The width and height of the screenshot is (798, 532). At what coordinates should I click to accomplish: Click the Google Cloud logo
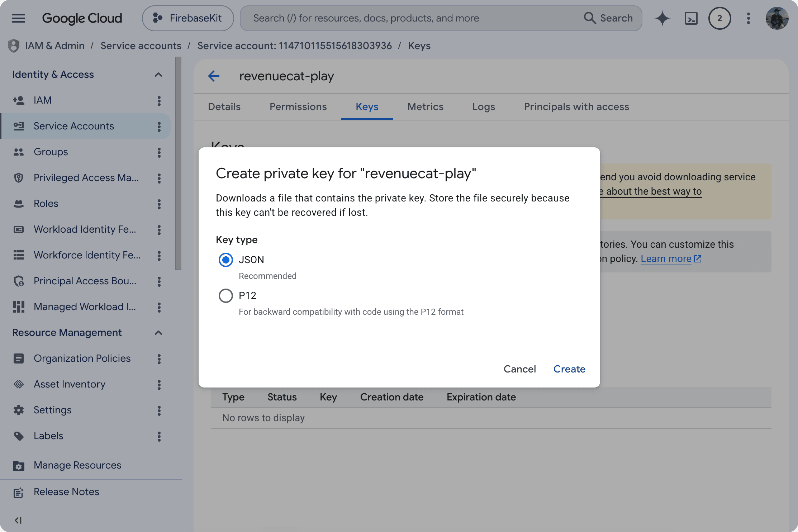click(82, 18)
